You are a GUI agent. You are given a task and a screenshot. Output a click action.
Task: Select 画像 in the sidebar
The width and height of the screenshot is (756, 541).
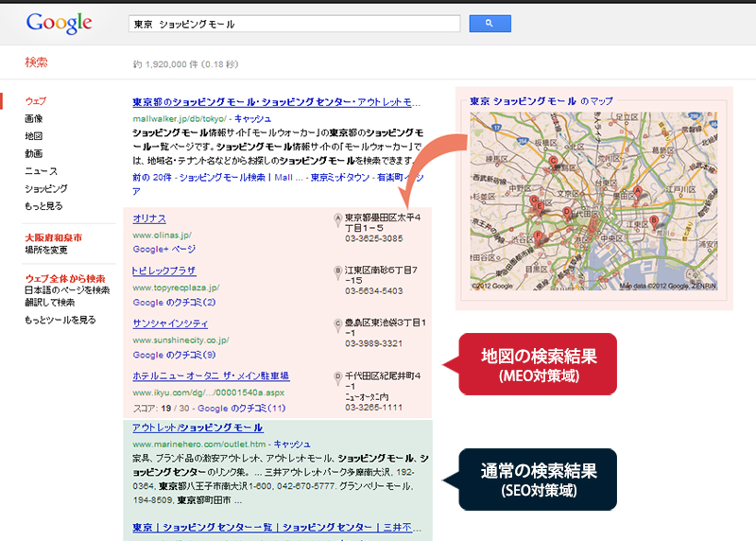(x=34, y=118)
